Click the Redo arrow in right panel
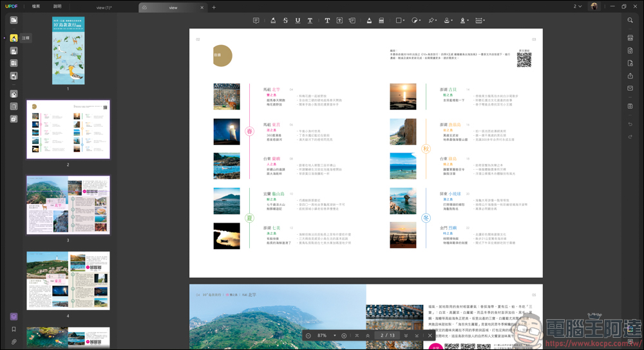Viewport: 644px width, 350px height. pos(630,136)
